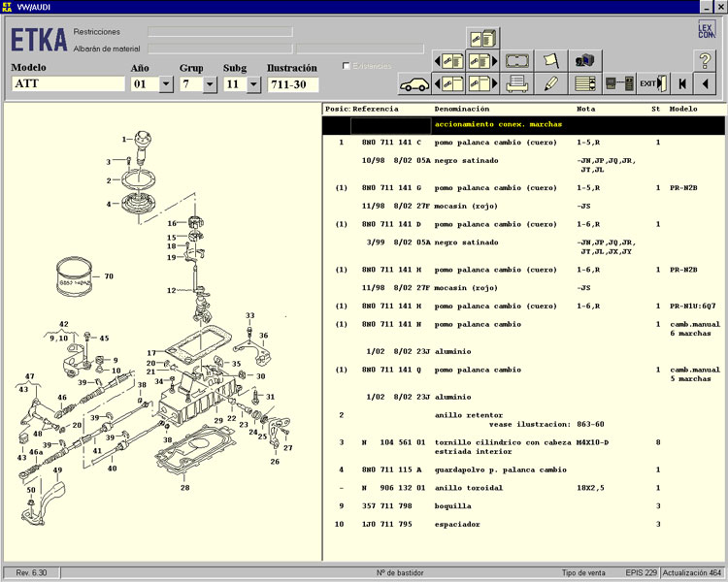Select part row 8N0 711 141 D

click(x=523, y=224)
